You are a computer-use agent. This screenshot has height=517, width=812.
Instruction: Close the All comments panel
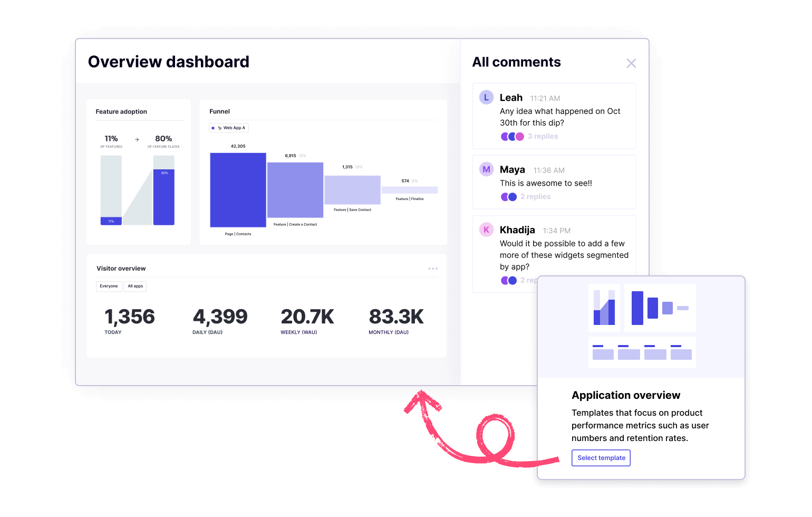coord(631,63)
